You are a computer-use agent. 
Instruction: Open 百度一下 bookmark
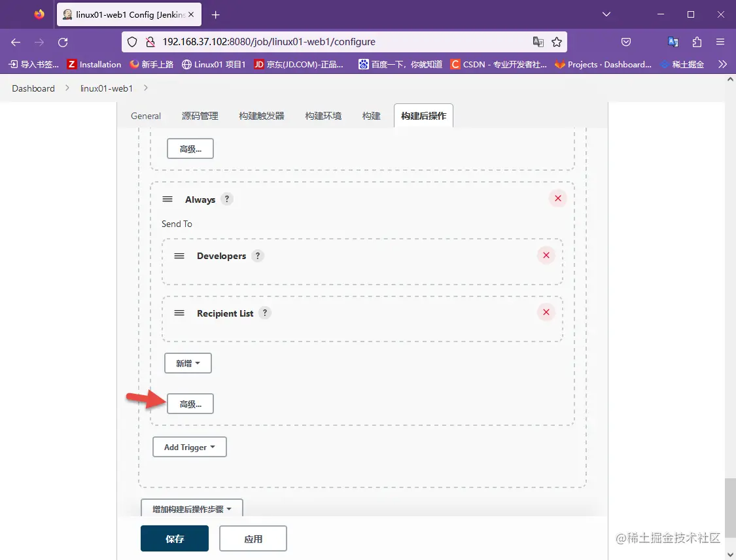[400, 64]
